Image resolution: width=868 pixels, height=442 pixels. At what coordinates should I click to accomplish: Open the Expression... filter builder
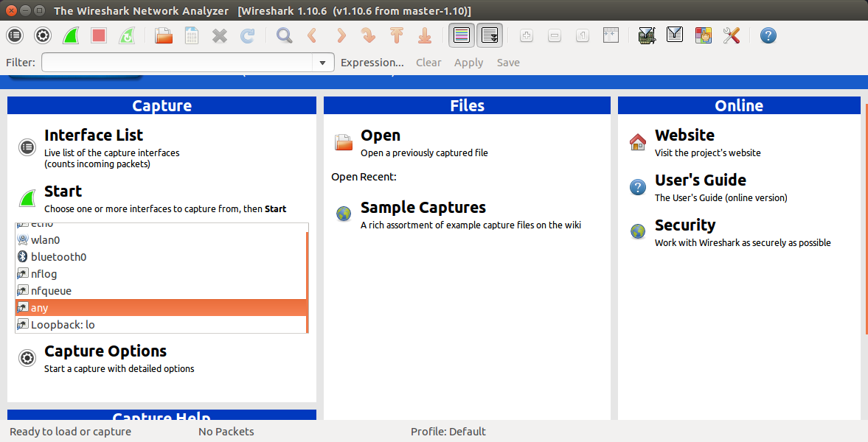pos(372,63)
